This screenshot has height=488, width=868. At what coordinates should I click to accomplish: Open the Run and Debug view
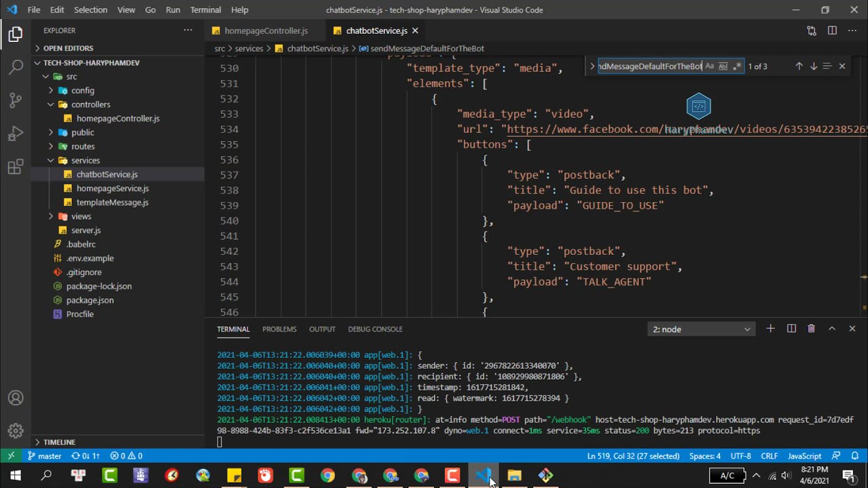click(16, 134)
